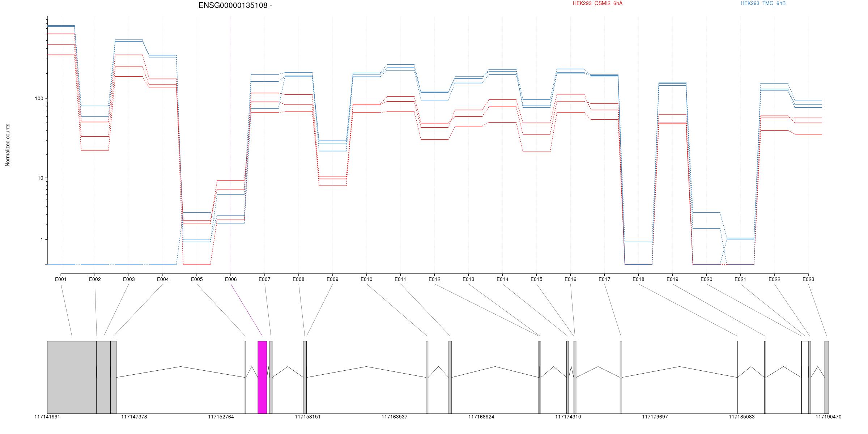The width and height of the screenshot is (868, 434).
Task: Click exon label E016
Action: click(x=571, y=279)
